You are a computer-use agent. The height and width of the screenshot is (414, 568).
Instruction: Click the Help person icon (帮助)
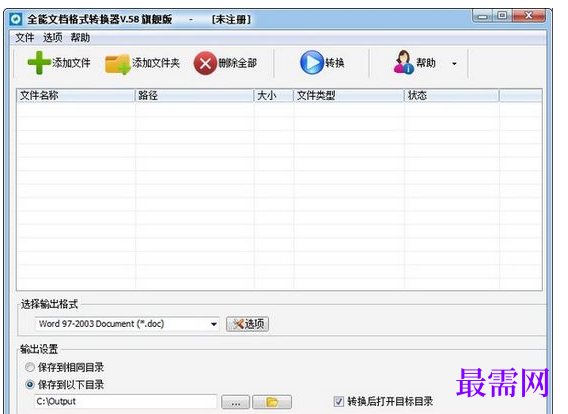[x=404, y=62]
